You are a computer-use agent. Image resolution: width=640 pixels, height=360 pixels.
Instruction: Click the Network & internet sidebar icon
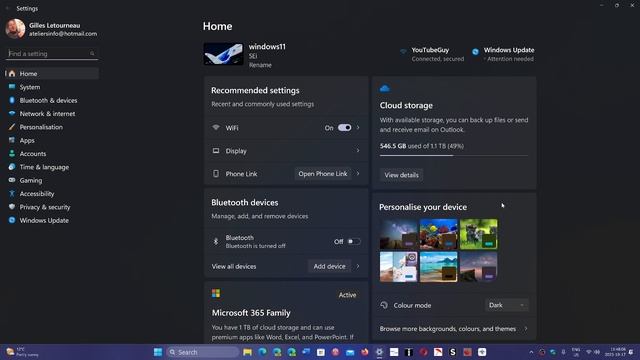12,113
